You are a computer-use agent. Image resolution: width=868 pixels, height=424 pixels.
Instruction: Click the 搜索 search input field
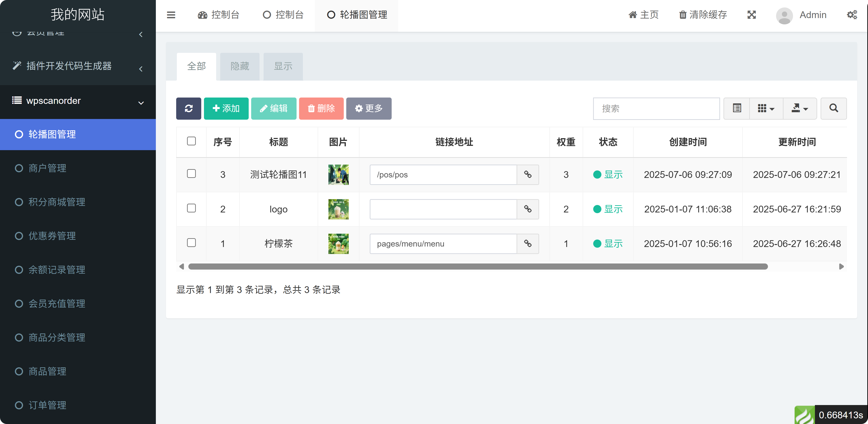pos(656,108)
